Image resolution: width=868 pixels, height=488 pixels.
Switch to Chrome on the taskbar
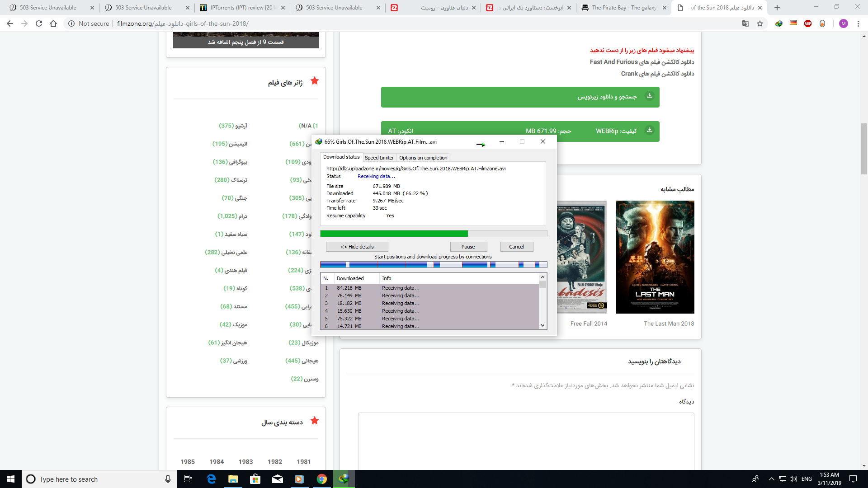pos(322,479)
